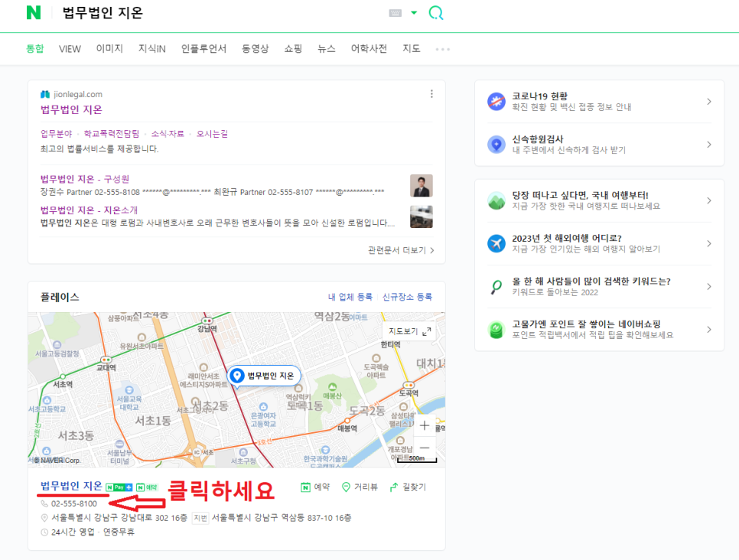This screenshot has width=739, height=560.
Task: Open the 법무법인 지온 place name link
Action: [71, 486]
